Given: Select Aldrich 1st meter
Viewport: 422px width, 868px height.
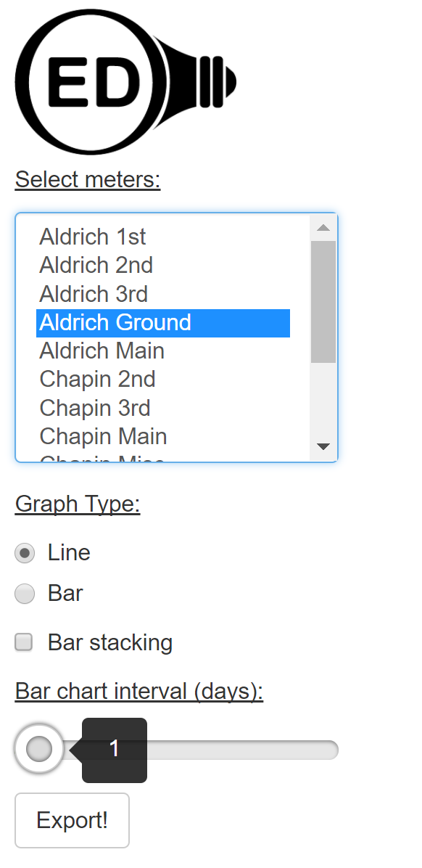Looking at the screenshot, I should click(92, 237).
